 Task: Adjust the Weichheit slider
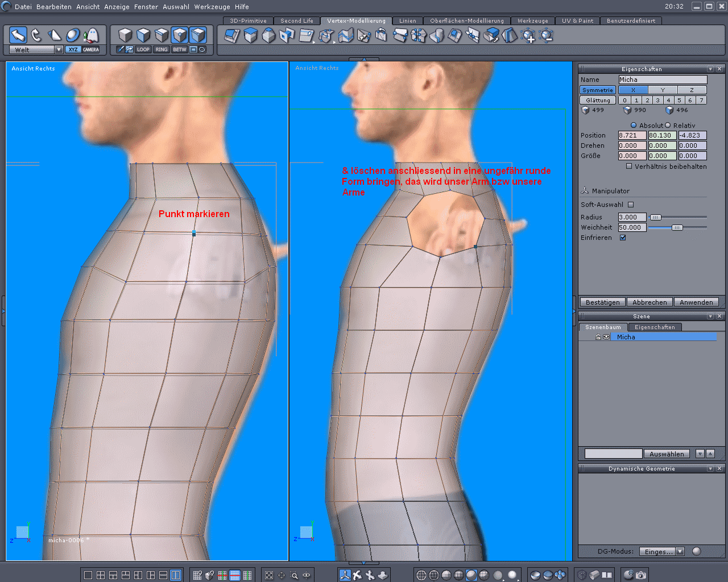click(x=677, y=227)
